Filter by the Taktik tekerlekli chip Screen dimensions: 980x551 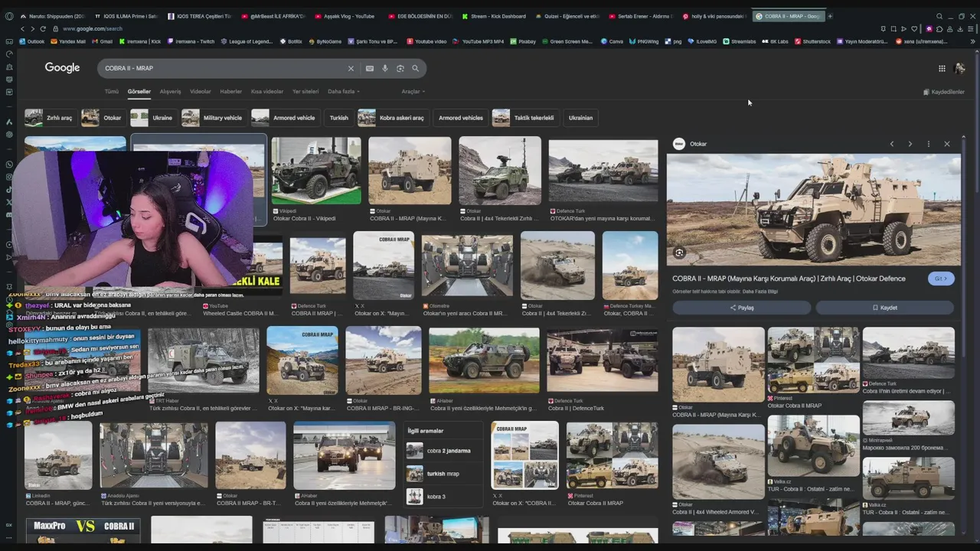click(x=524, y=118)
